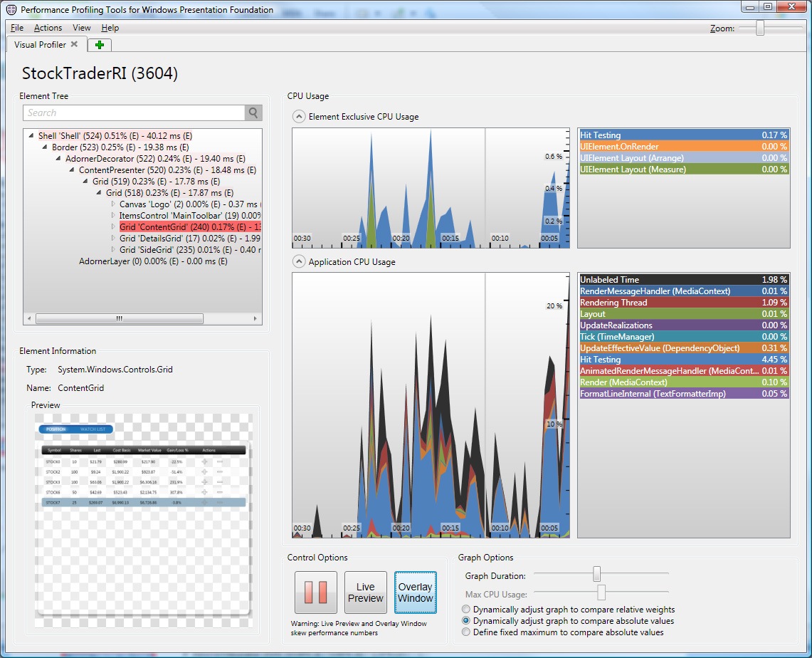Click the FormatLineInternal (TextFormatterImp) legend entry

684,394
